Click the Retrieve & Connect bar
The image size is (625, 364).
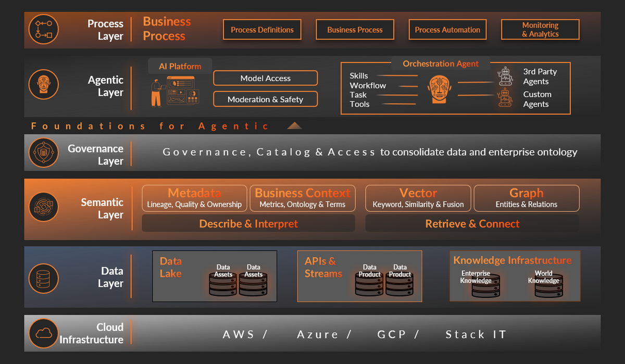tap(472, 224)
